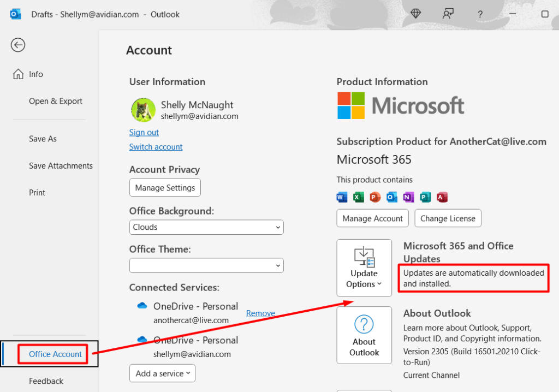
Task: Click Manage Settings under Account Privacy
Action: tap(165, 188)
